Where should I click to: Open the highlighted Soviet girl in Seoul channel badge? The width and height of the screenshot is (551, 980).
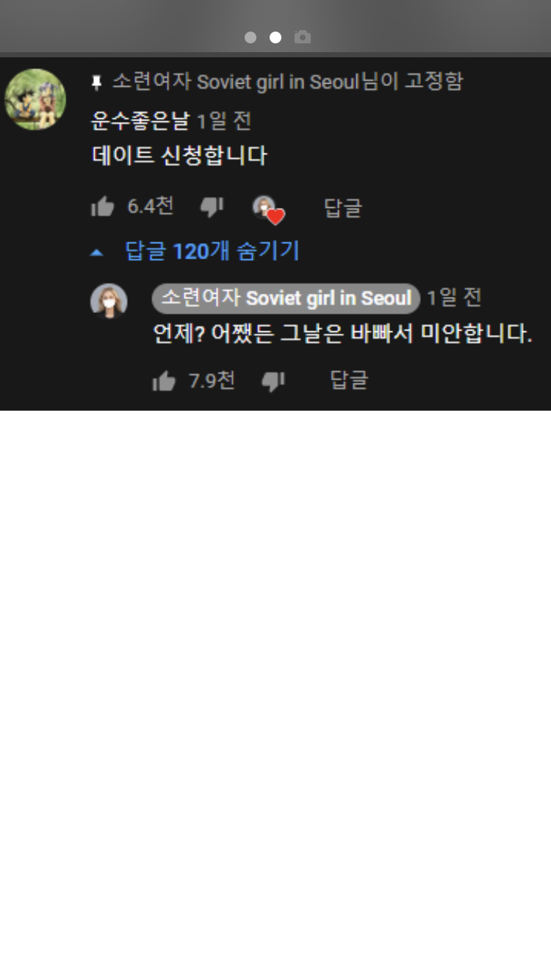(x=286, y=298)
